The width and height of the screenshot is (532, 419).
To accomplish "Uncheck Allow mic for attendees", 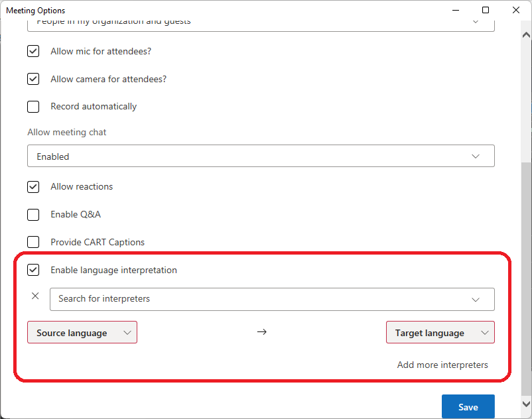I will 33,51.
